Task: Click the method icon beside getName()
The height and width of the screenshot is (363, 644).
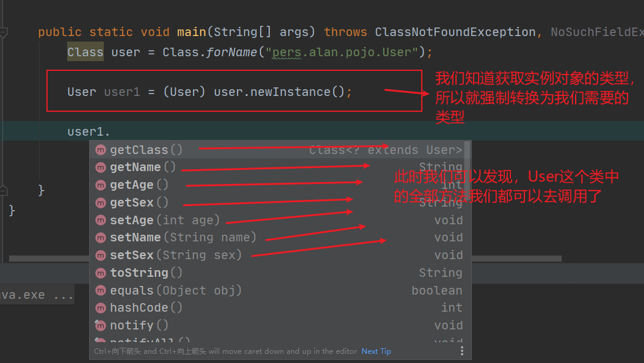Action: (x=101, y=167)
